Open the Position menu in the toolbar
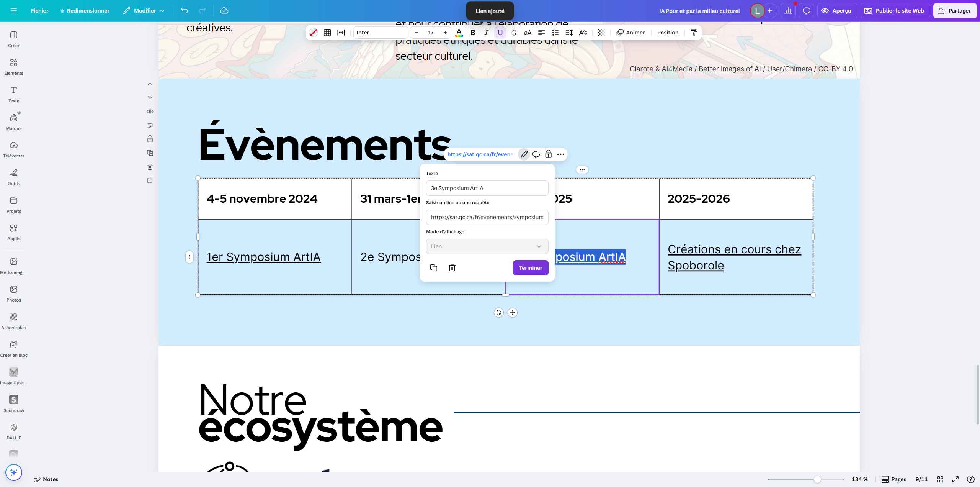This screenshot has height=487, width=980. click(x=667, y=33)
